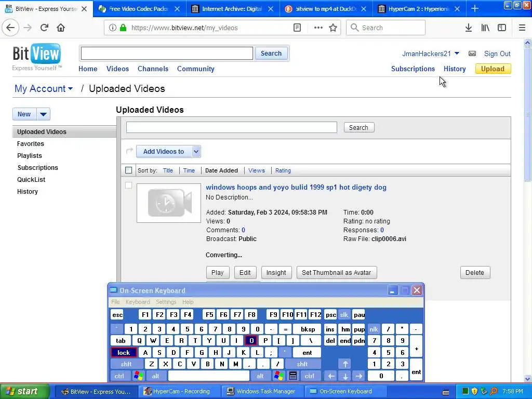Toggle the left ctrl key on the keyboard
532x399 pixels.
click(119, 376)
